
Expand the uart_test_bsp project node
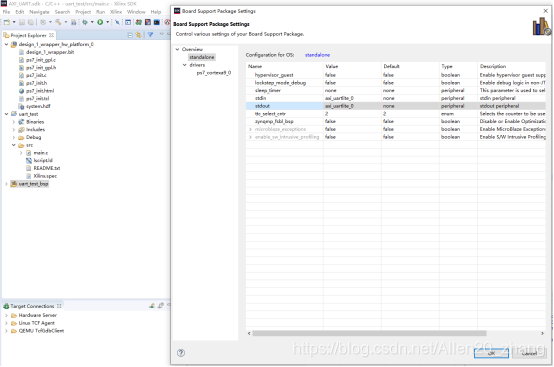tap(6, 184)
